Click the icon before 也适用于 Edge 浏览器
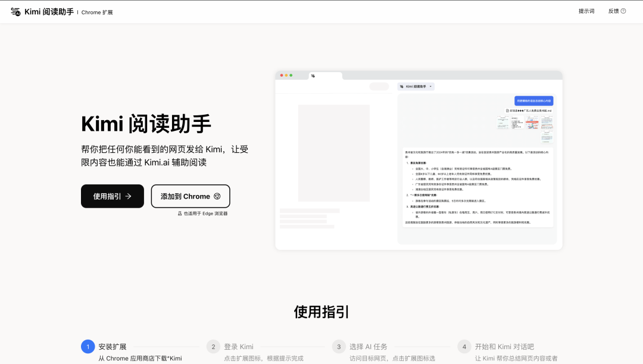The width and height of the screenshot is (643, 364). pyautogui.click(x=180, y=214)
